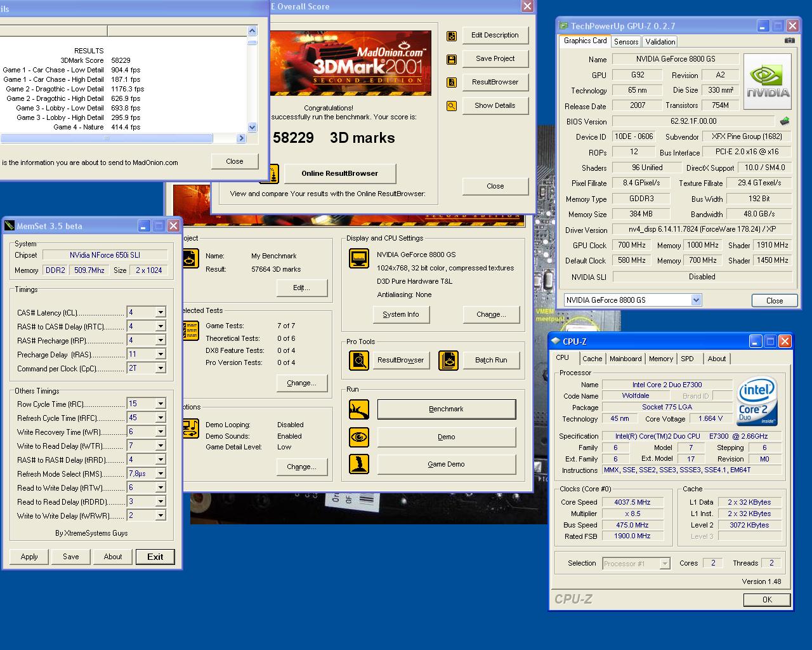This screenshot has width=812, height=650.
Task: Click Close in the GPU-Z window
Action: (775, 301)
